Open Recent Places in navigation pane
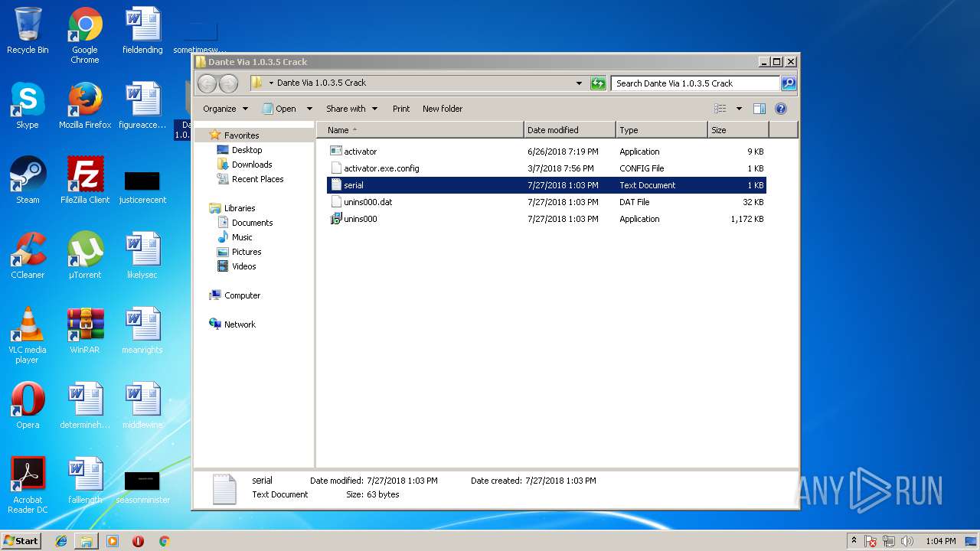Screen dimensions: 980x551 click(x=250, y=179)
